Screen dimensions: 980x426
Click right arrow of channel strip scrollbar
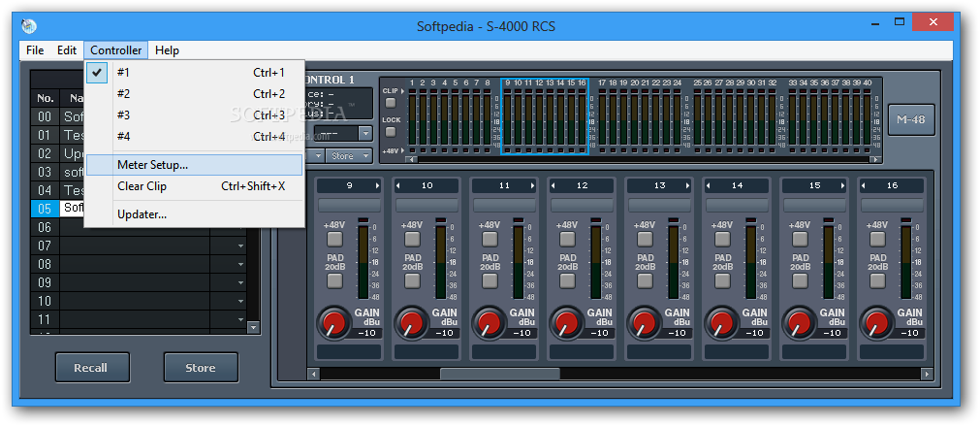pyautogui.click(x=928, y=374)
